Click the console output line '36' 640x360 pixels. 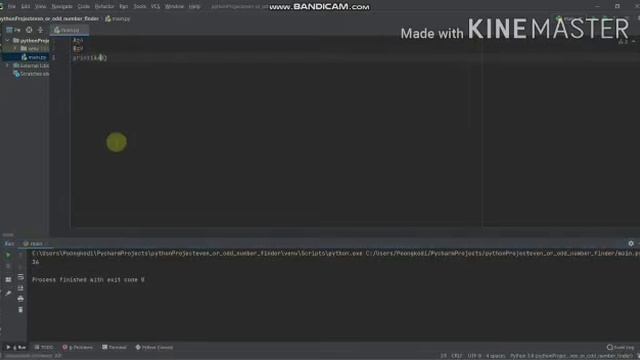36,262
